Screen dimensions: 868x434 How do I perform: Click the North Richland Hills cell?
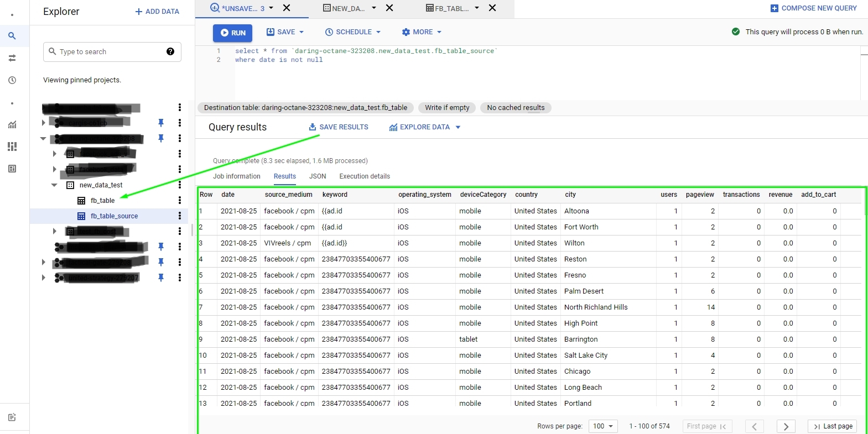pos(596,307)
